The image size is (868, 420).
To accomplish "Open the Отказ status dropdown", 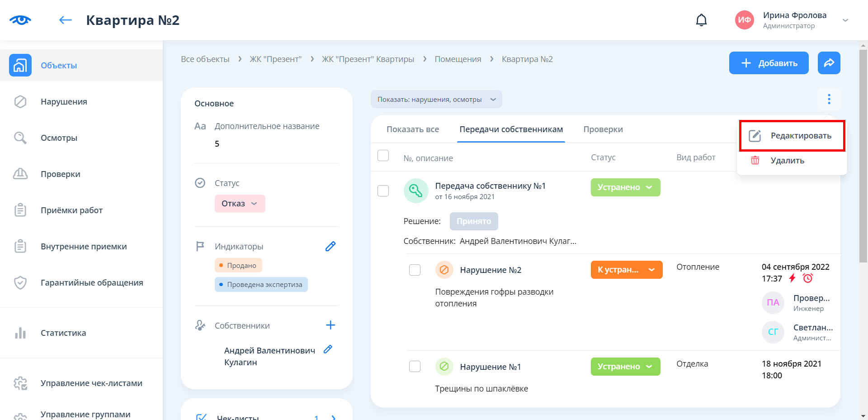I will click(x=240, y=204).
